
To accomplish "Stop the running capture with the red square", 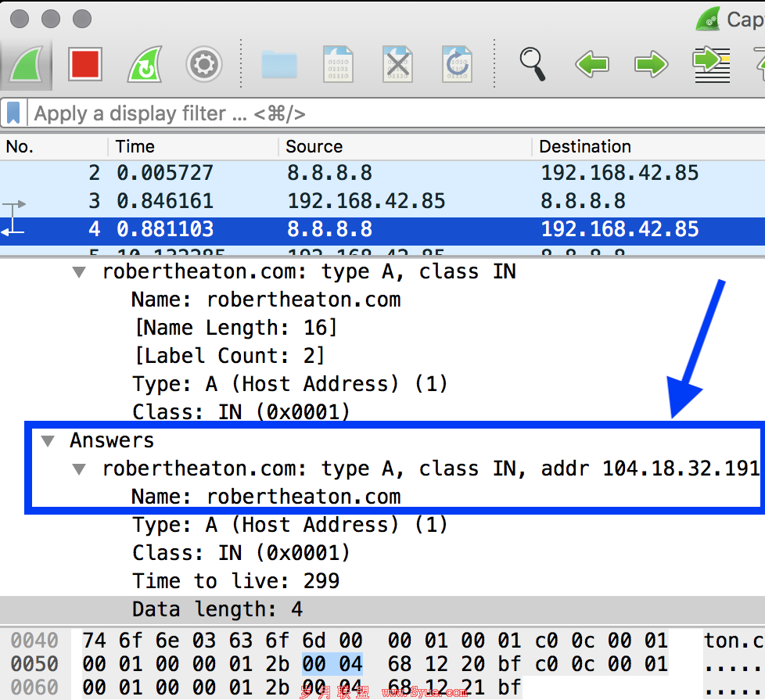I will pos(85,64).
